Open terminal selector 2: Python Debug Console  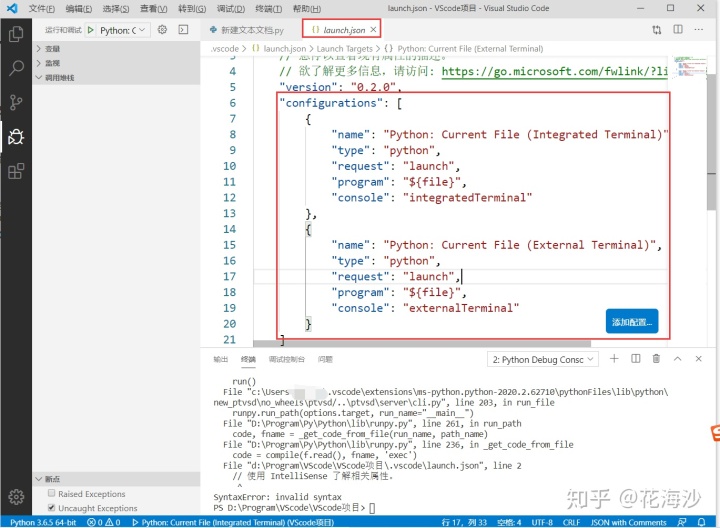pyautogui.click(x=543, y=359)
